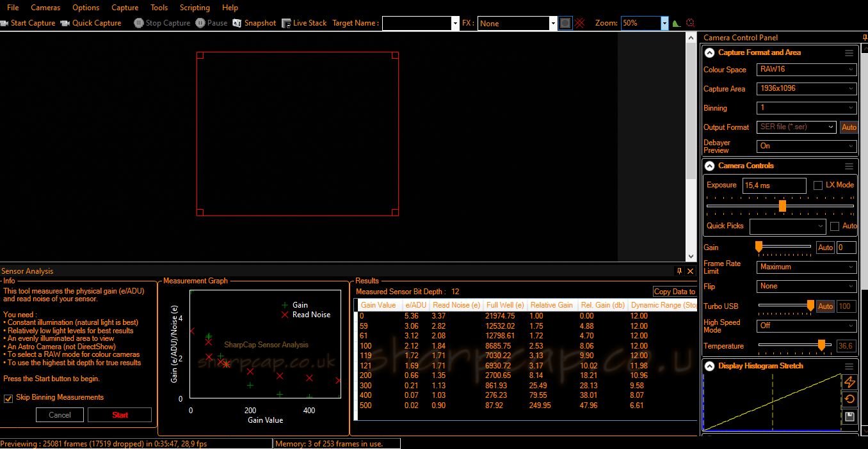Screen dimensions: 868x449
Task: Open the Camera Controls hamburger menu
Action: [x=849, y=166]
